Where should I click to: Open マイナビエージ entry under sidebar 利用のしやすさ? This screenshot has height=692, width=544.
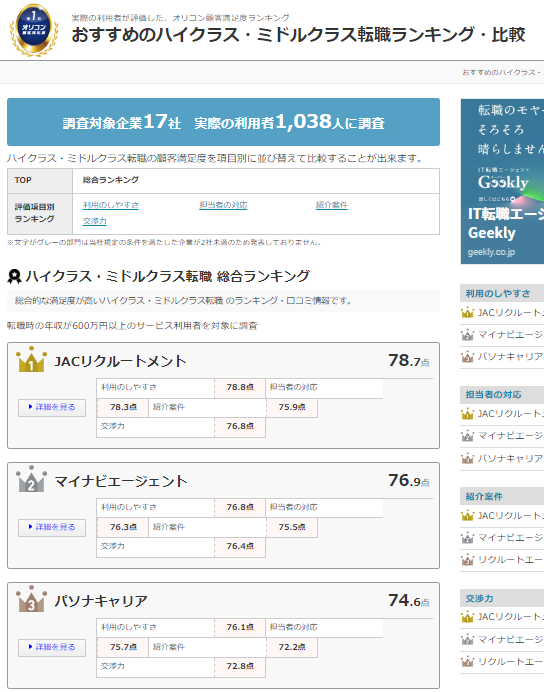[510, 335]
